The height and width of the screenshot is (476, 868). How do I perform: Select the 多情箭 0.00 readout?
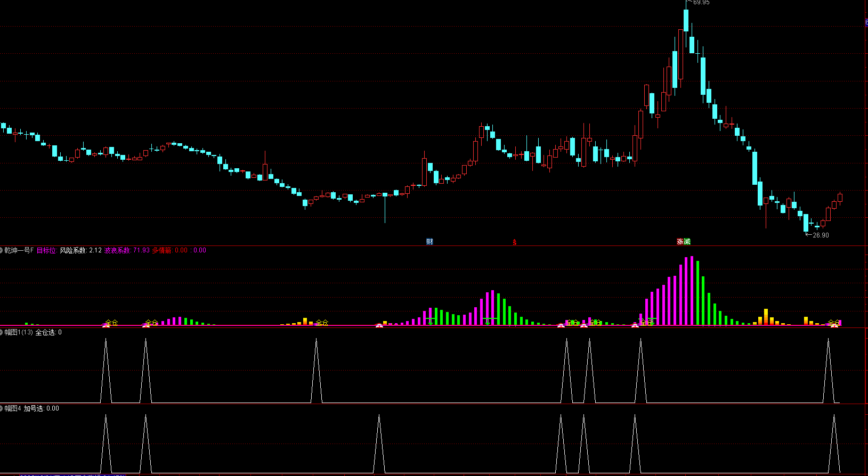(x=170, y=250)
